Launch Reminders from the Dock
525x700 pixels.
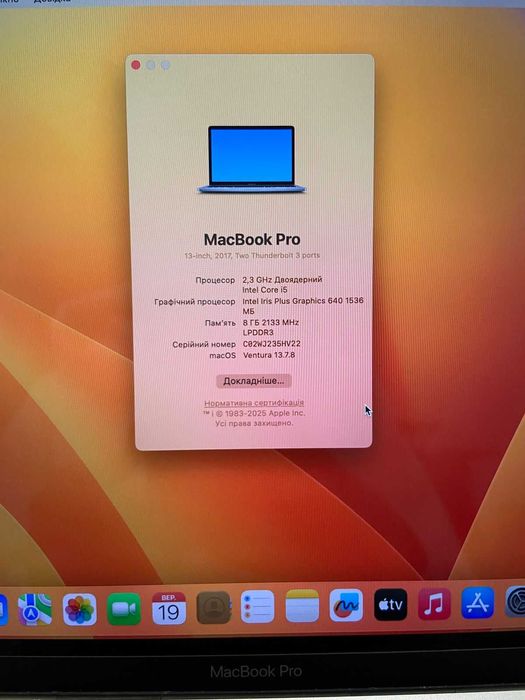[258, 607]
